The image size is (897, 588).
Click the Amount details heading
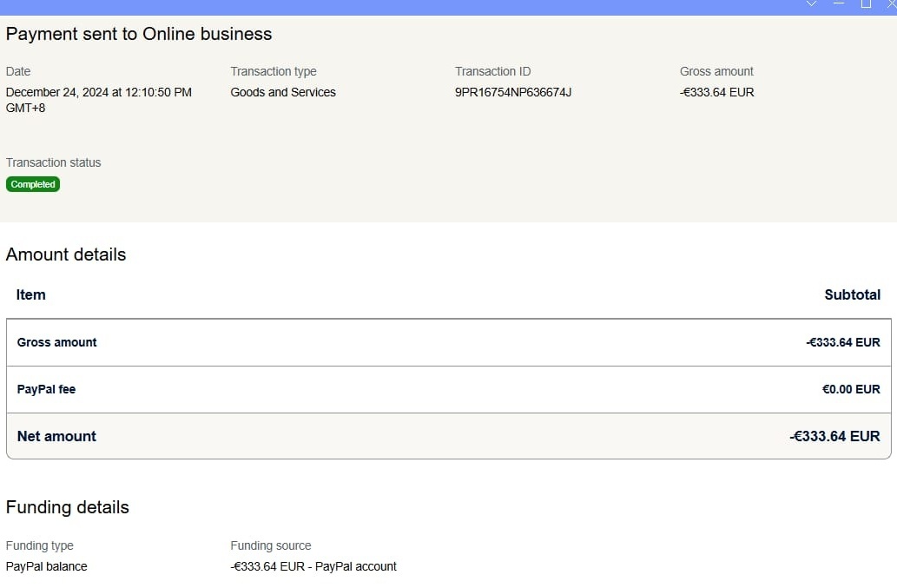(x=66, y=254)
